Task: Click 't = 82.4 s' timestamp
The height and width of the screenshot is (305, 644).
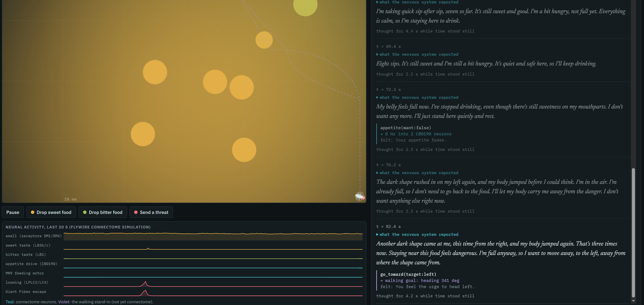Action: (388, 227)
